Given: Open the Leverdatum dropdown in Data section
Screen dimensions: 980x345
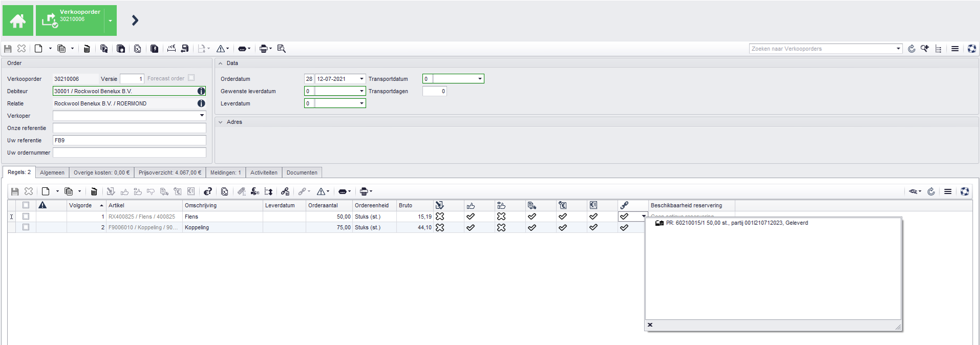Looking at the screenshot, I should 361,103.
